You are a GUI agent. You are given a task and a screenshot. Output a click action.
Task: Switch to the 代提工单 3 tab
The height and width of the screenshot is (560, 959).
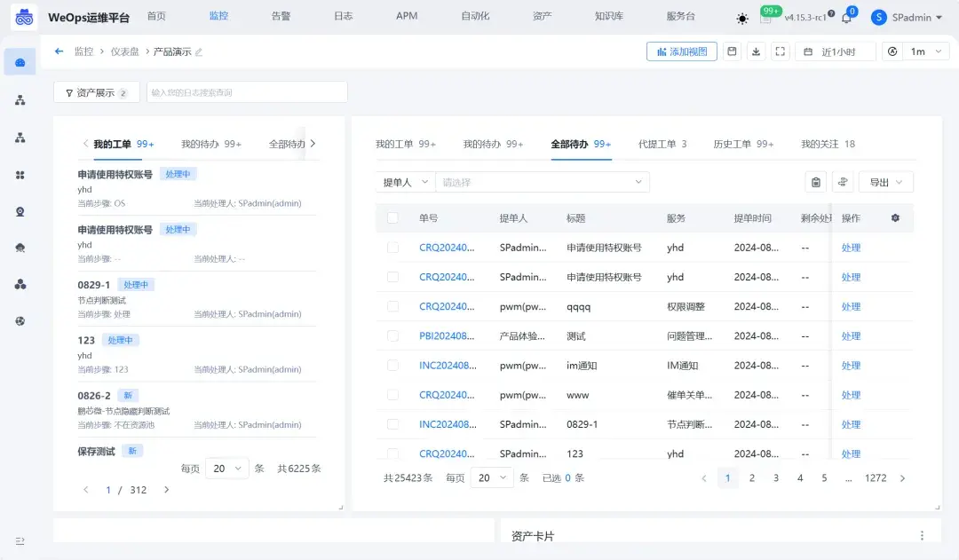click(661, 144)
